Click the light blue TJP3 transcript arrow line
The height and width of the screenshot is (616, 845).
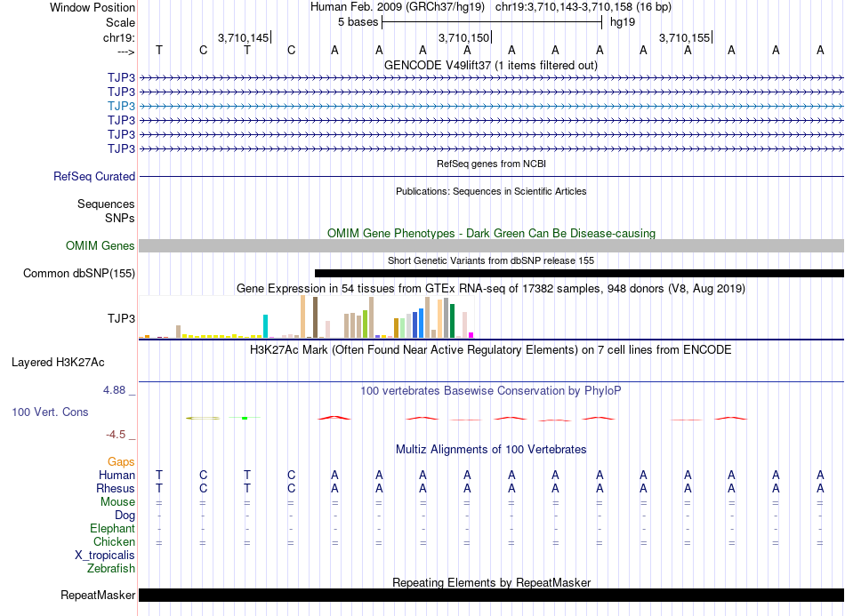(492, 106)
